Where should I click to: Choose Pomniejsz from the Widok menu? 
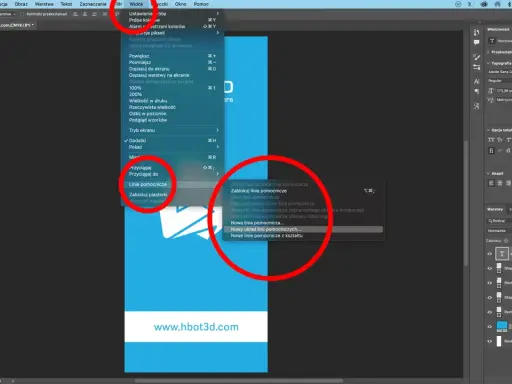point(172,62)
